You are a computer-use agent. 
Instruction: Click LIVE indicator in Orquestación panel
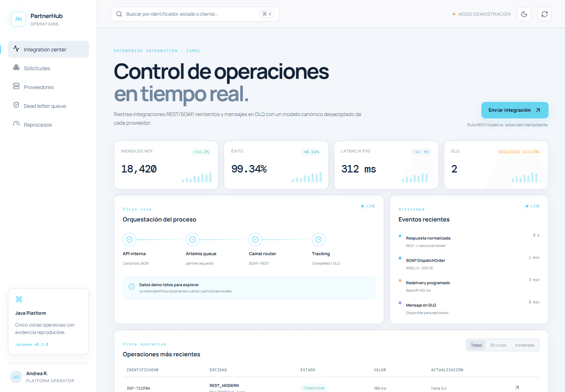tap(368, 206)
